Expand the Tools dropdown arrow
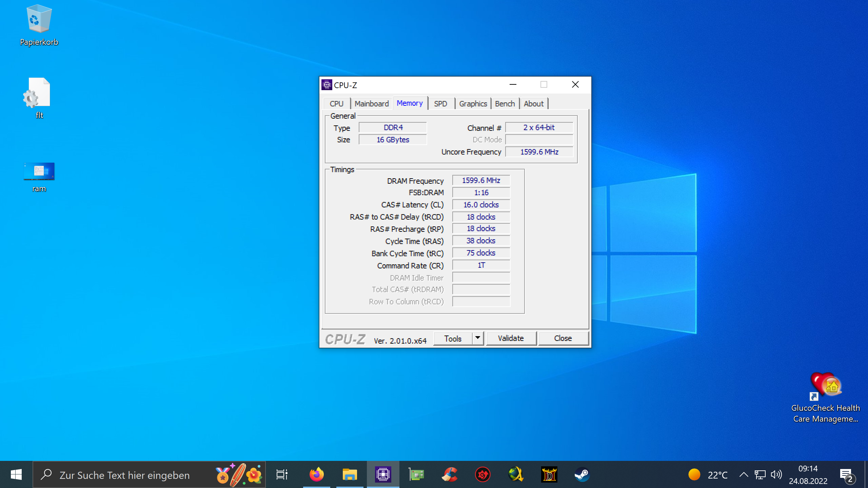 (477, 338)
